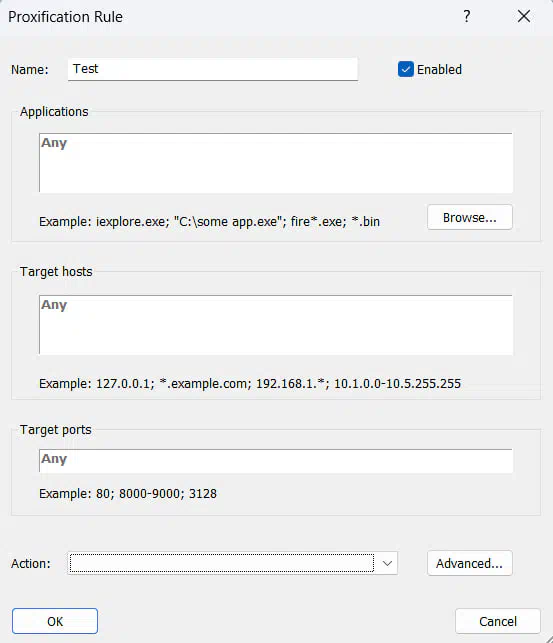Click inside the Target hosts box
553x643 pixels.
[x=276, y=325]
